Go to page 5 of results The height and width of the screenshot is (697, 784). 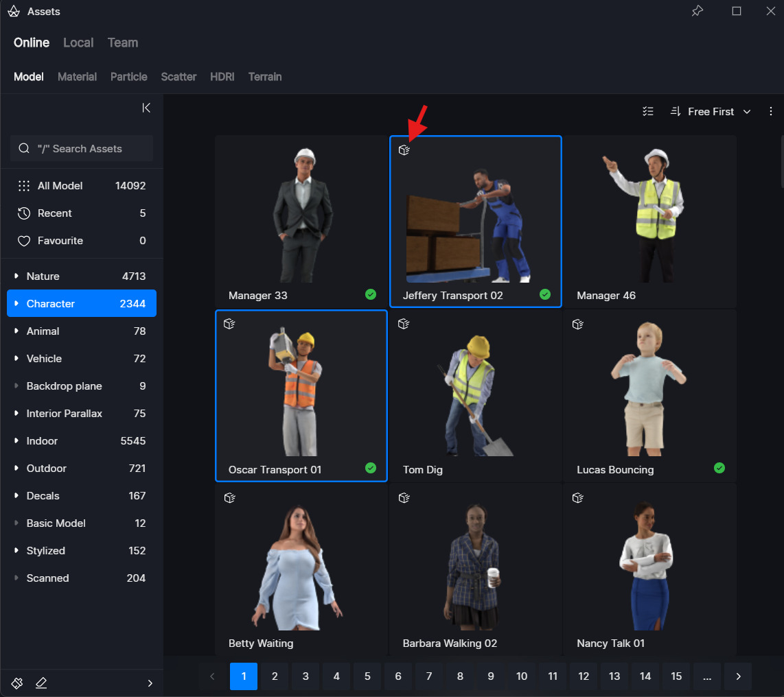pyautogui.click(x=367, y=676)
